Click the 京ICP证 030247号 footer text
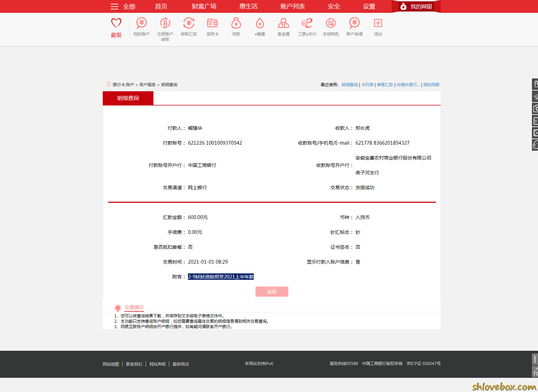Viewport: 538px width, 392px height. tap(423, 364)
